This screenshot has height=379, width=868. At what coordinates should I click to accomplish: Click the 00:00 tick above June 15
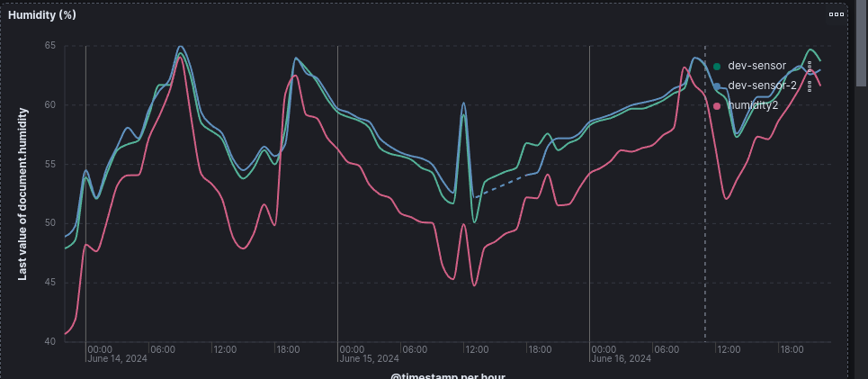click(352, 349)
